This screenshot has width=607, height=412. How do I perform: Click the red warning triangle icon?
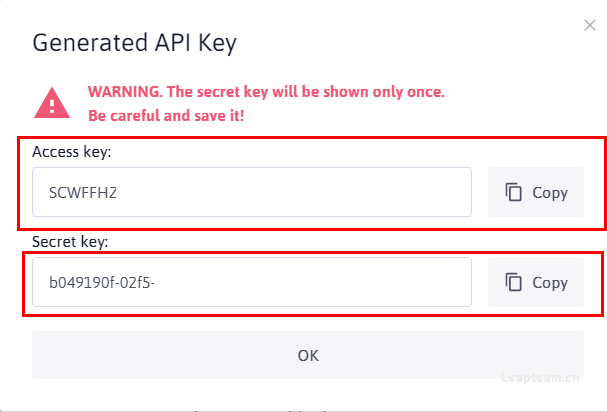(52, 103)
